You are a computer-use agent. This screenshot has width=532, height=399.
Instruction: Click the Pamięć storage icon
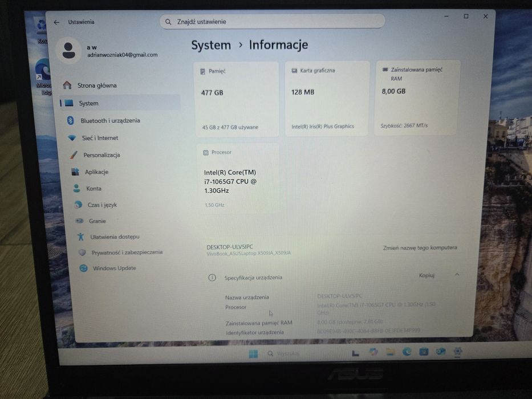coord(203,72)
